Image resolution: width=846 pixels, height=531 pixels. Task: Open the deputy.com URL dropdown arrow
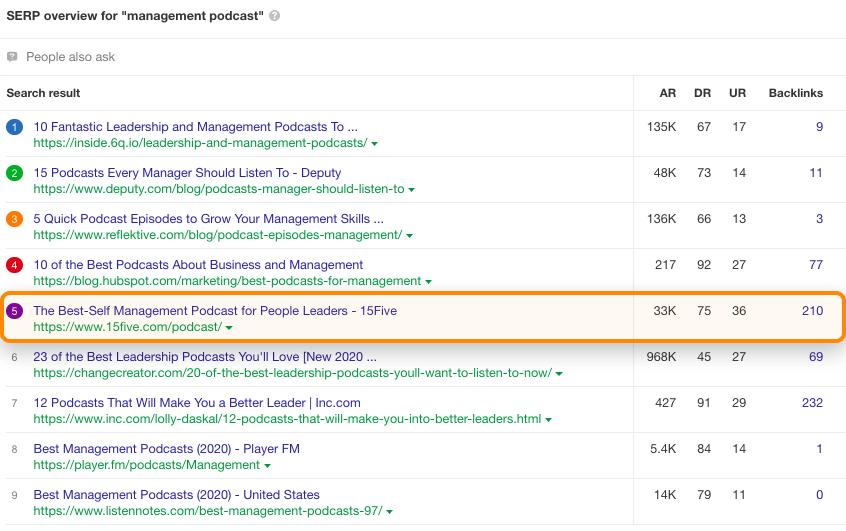[x=412, y=190]
